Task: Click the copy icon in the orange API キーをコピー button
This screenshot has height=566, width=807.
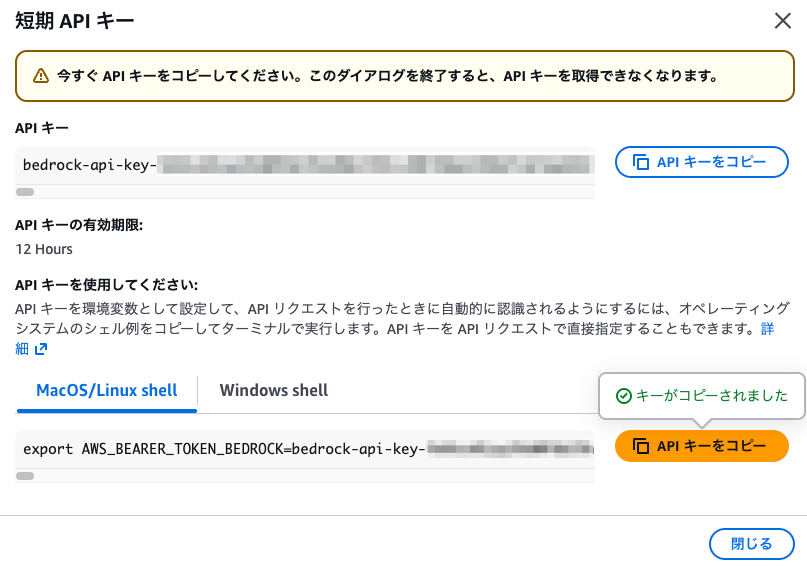Action: tap(641, 446)
